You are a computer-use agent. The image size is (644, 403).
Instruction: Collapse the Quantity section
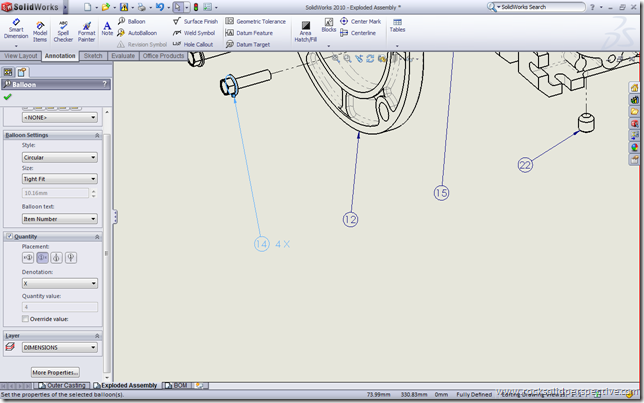coord(97,237)
